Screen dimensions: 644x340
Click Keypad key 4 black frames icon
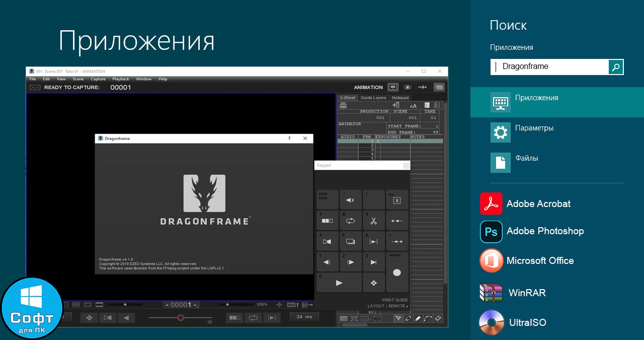tap(328, 241)
